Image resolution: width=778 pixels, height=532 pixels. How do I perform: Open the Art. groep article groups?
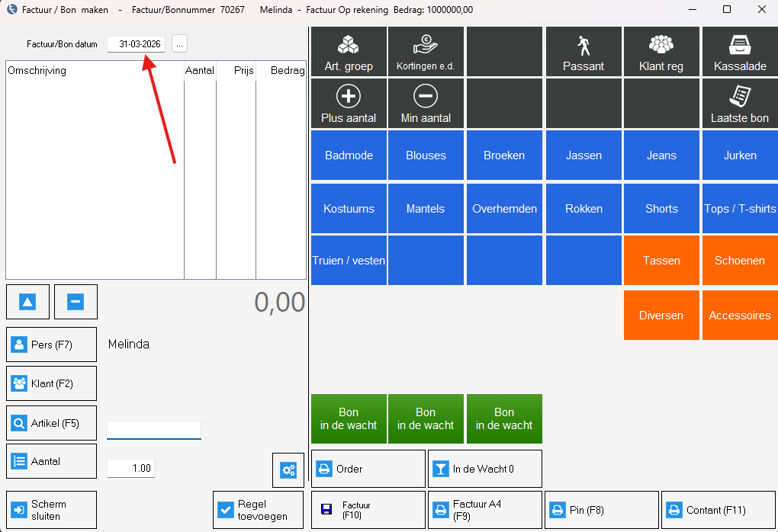349,52
